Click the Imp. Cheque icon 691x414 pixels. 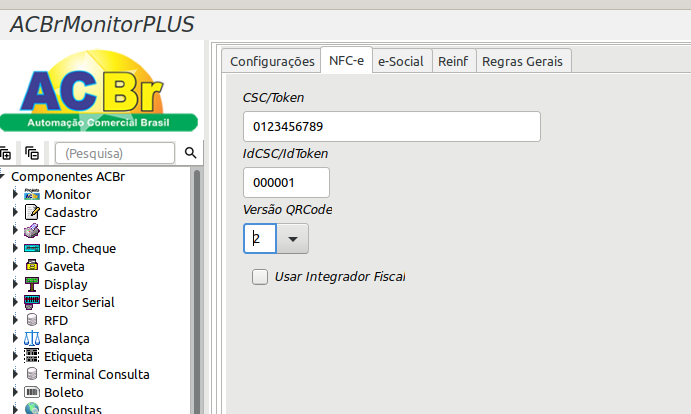tap(32, 248)
